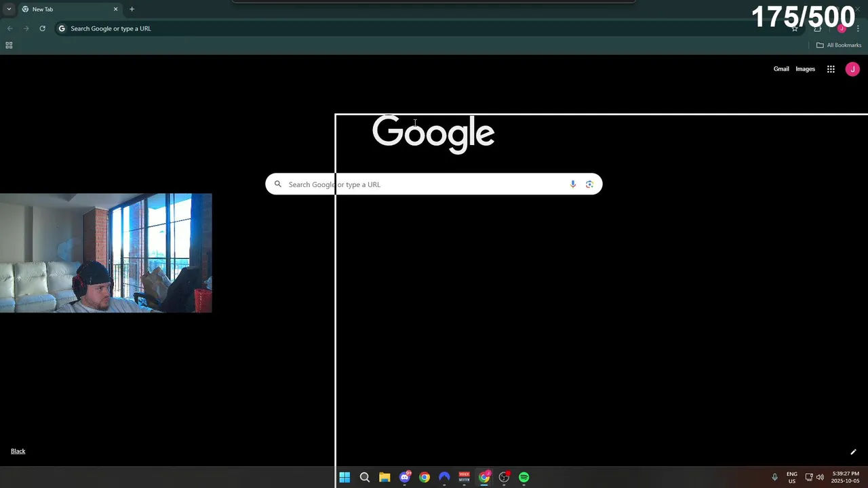Open the All Bookmarks folder
This screenshot has height=488, width=868.
pyautogui.click(x=839, y=45)
